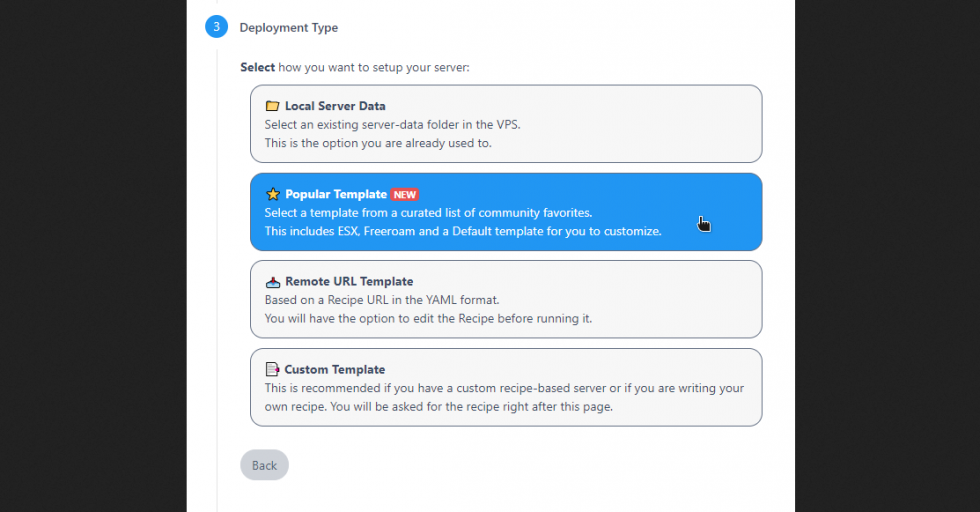Viewport: 980px width, 512px height.
Task: Click 'Select how you want to setup' instruction
Action: (x=354, y=68)
